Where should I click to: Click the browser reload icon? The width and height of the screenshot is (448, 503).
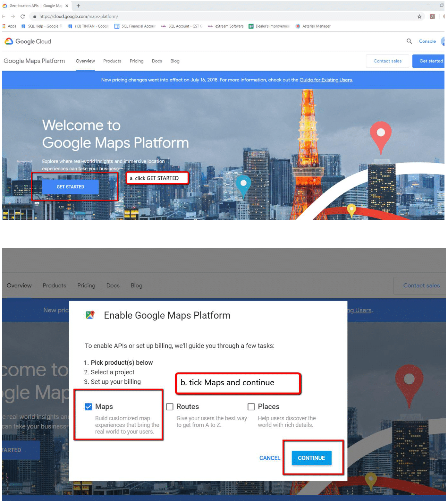(22, 16)
